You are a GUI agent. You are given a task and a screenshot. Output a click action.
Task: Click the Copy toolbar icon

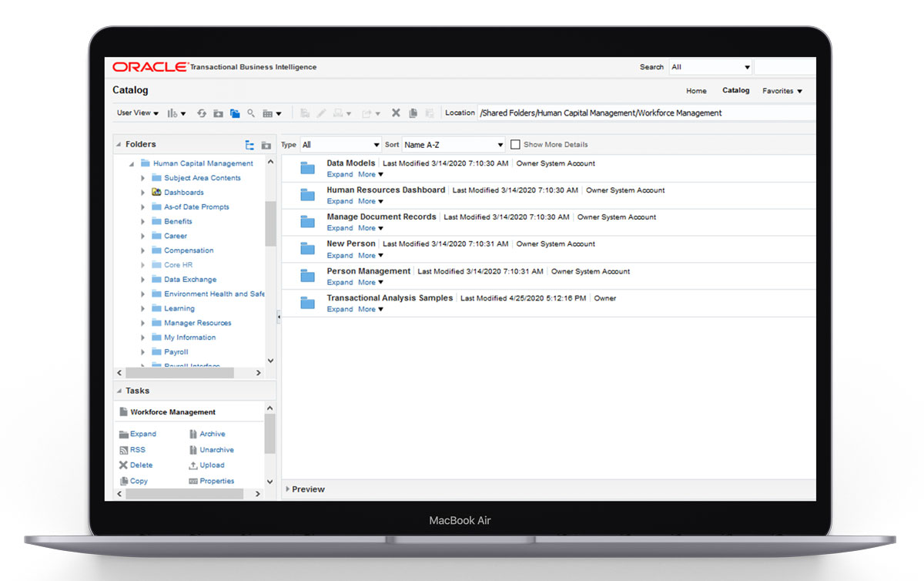413,113
